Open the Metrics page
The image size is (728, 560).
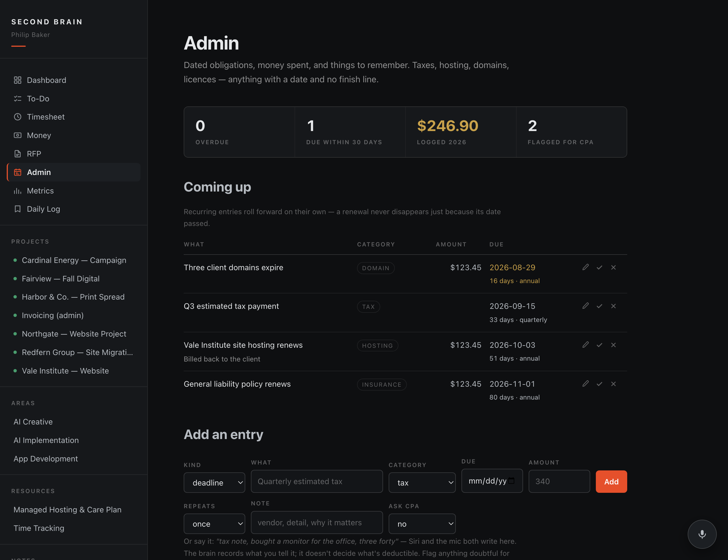pos(74,191)
